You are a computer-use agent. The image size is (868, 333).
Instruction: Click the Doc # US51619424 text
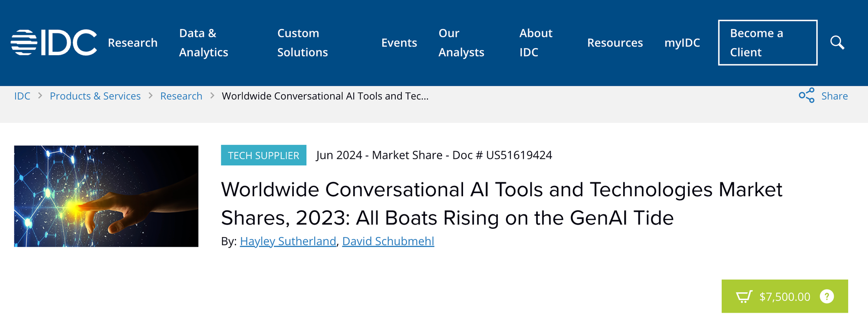coord(502,155)
